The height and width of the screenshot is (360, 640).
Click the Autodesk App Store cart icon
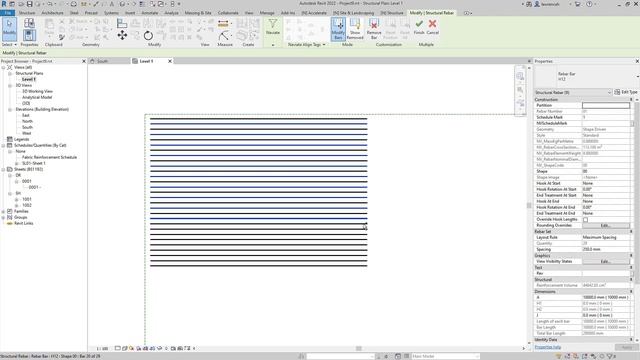pos(577,4)
